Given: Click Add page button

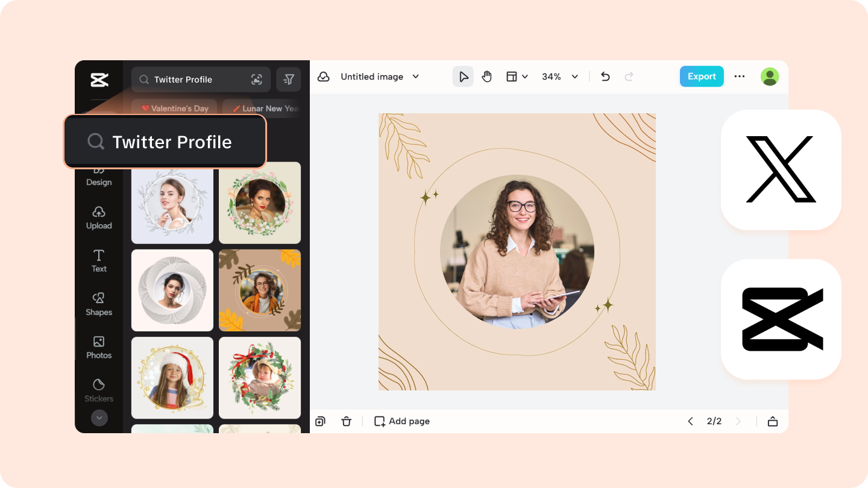Looking at the screenshot, I should point(402,421).
